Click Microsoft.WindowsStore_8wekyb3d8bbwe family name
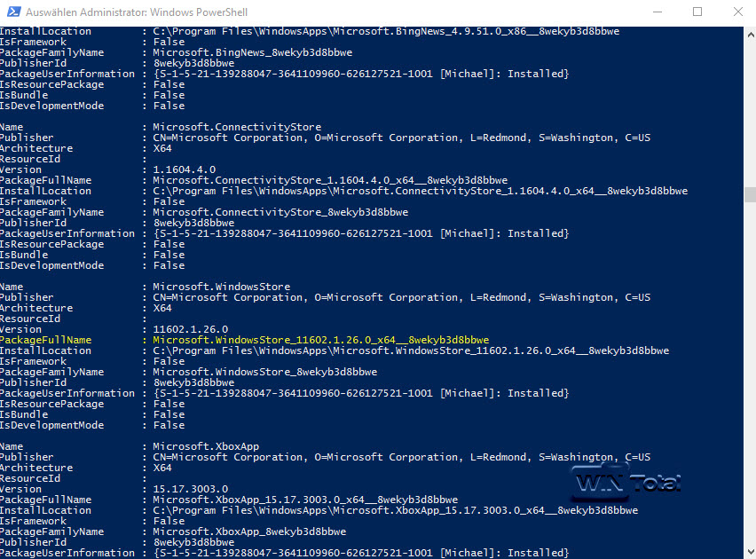Screen dimensions: 756x559 click(265, 372)
